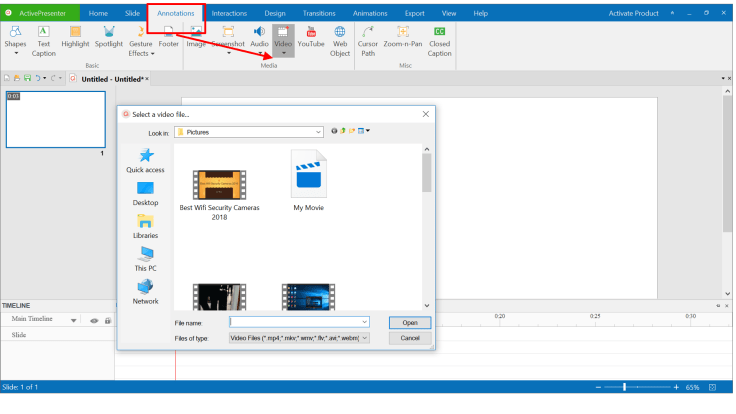Open the Transitions ribbon tab
Image resolution: width=736 pixels, height=414 pixels.
[x=318, y=13]
